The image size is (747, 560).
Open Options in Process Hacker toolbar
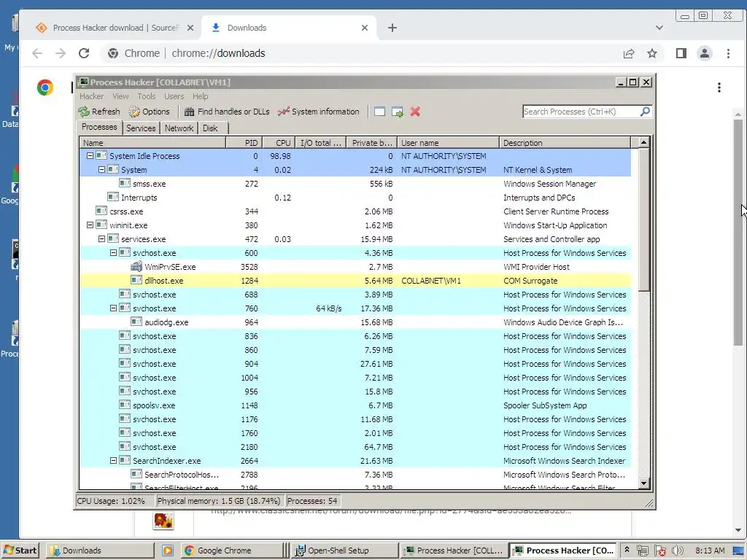(149, 112)
